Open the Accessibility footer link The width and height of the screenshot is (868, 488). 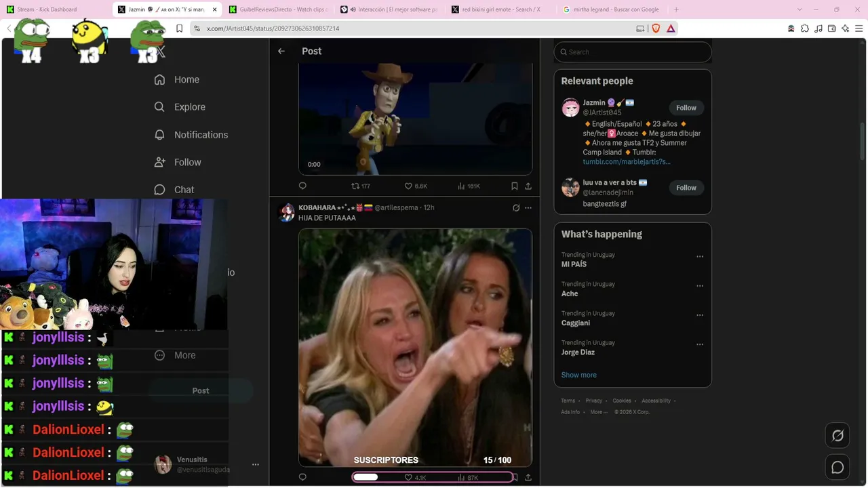656,401
